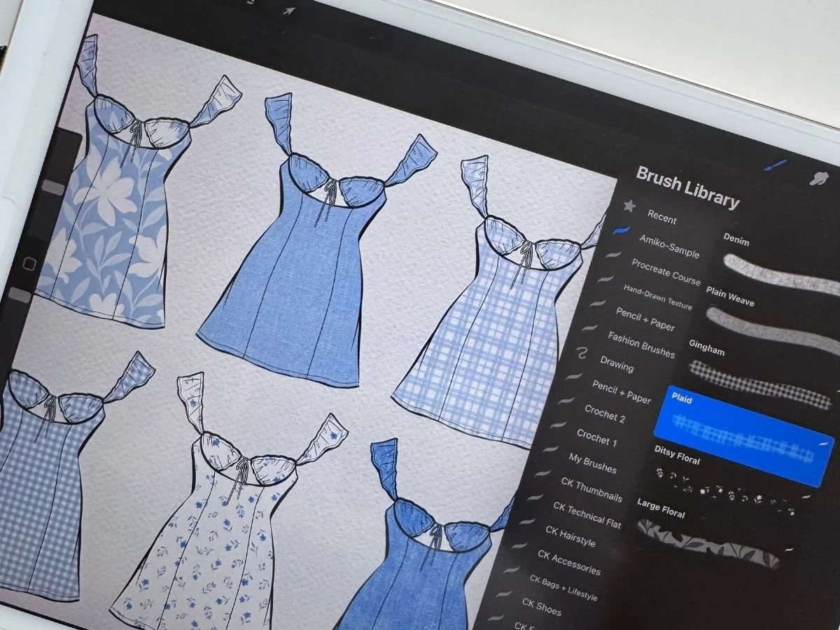Open the Crochet 2 brush set

[604, 413]
